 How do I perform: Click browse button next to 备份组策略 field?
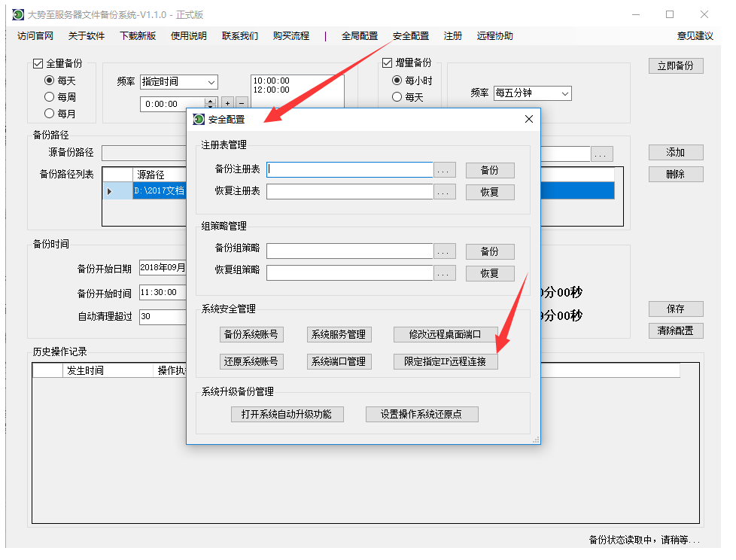click(x=445, y=251)
